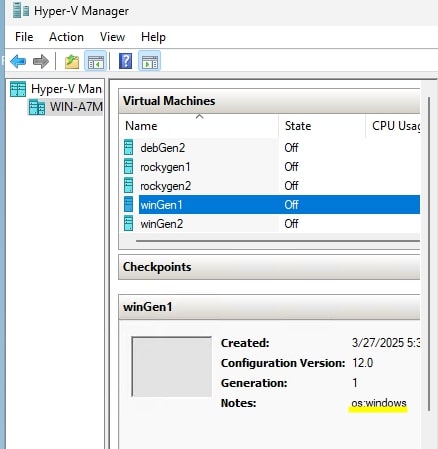Click the debGen2 virtual machine icon

(x=128, y=147)
